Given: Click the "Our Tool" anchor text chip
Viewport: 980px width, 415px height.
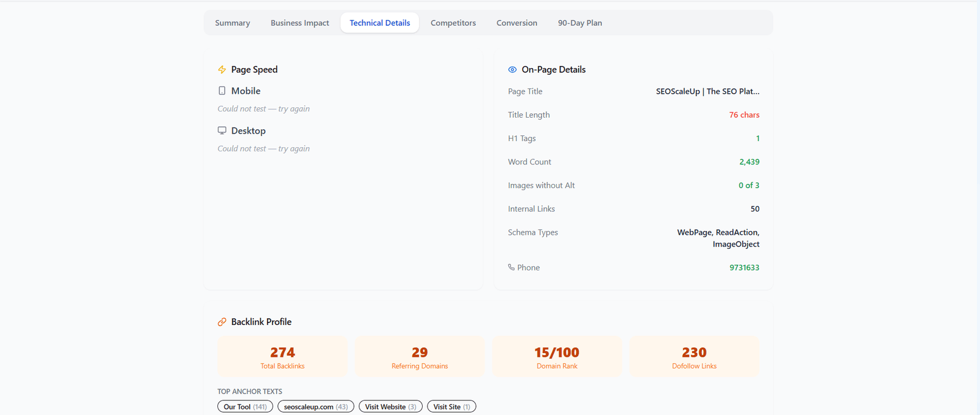Looking at the screenshot, I should click(x=245, y=406).
